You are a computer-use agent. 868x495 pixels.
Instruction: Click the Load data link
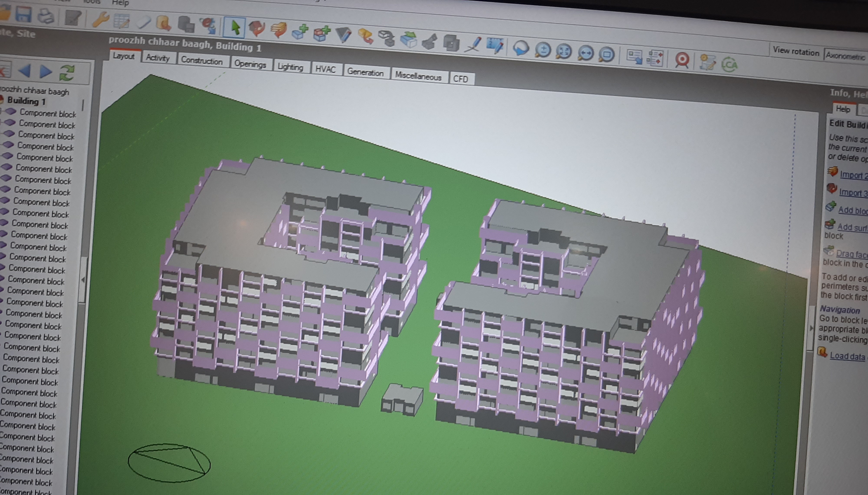point(847,356)
